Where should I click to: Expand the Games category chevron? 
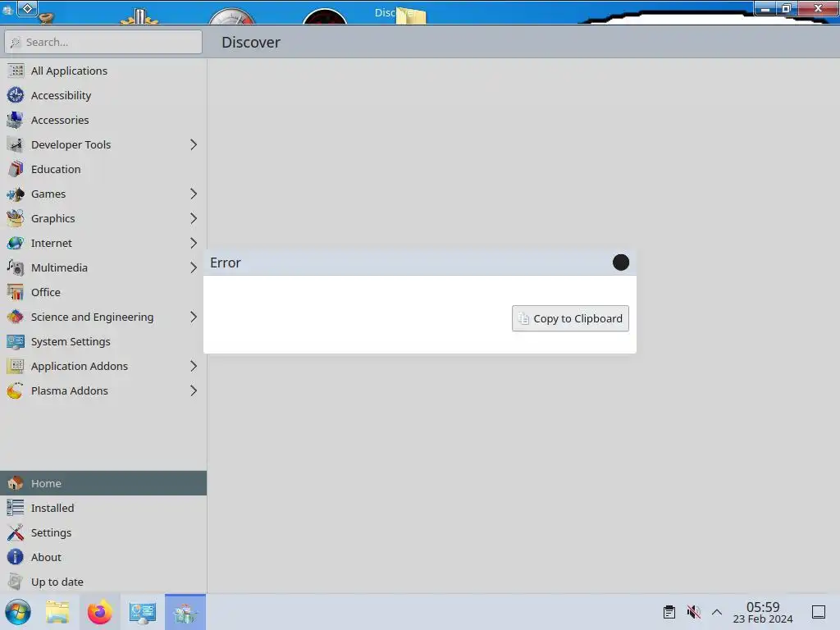194,194
